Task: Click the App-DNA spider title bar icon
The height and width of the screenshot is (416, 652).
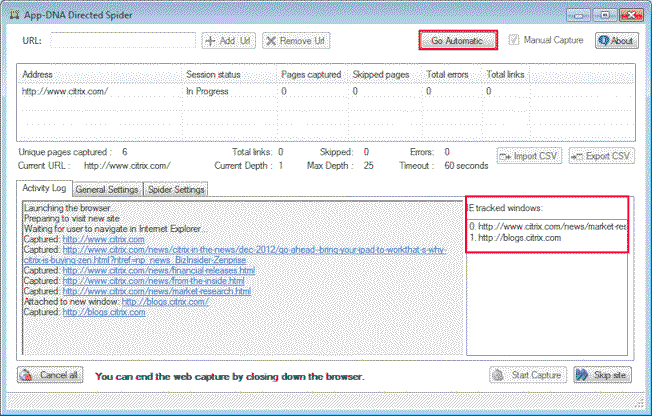Action: click(x=15, y=15)
